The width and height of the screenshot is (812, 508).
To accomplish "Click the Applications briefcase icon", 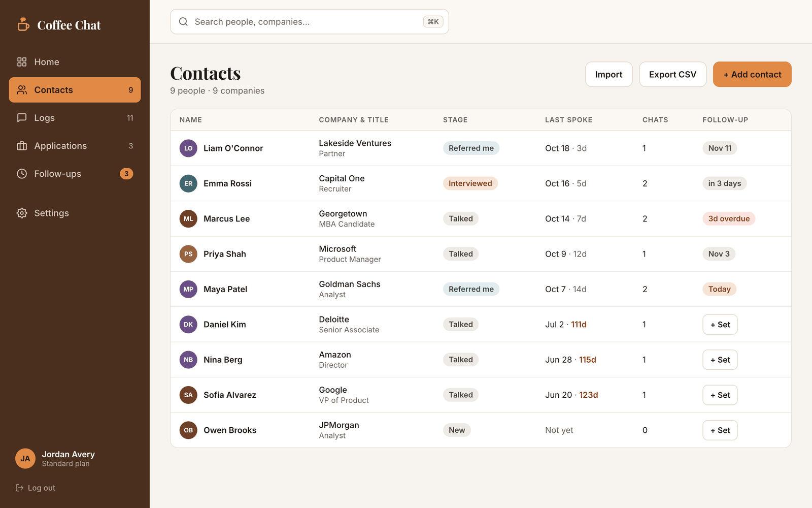I will pyautogui.click(x=22, y=146).
